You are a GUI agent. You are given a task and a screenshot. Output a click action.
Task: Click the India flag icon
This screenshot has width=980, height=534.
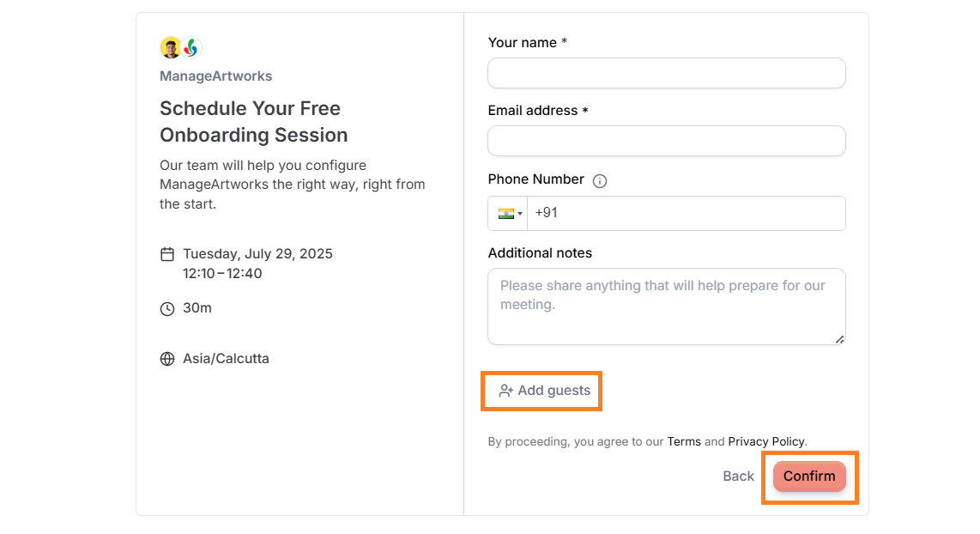pyautogui.click(x=505, y=214)
